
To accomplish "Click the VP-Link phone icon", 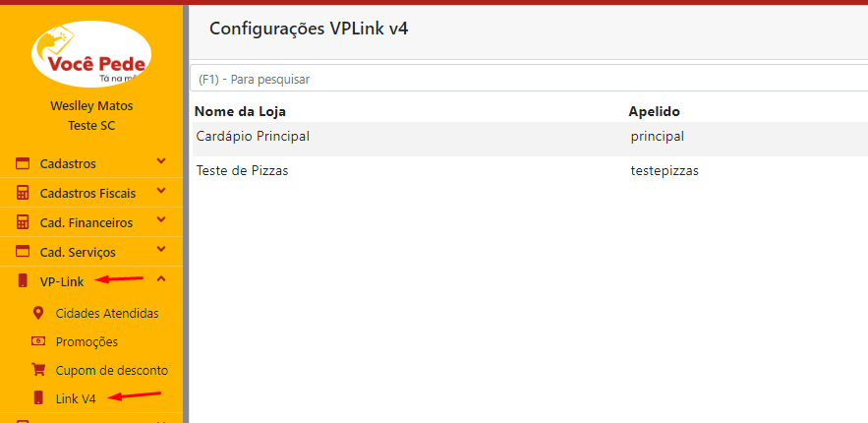I will point(23,282).
